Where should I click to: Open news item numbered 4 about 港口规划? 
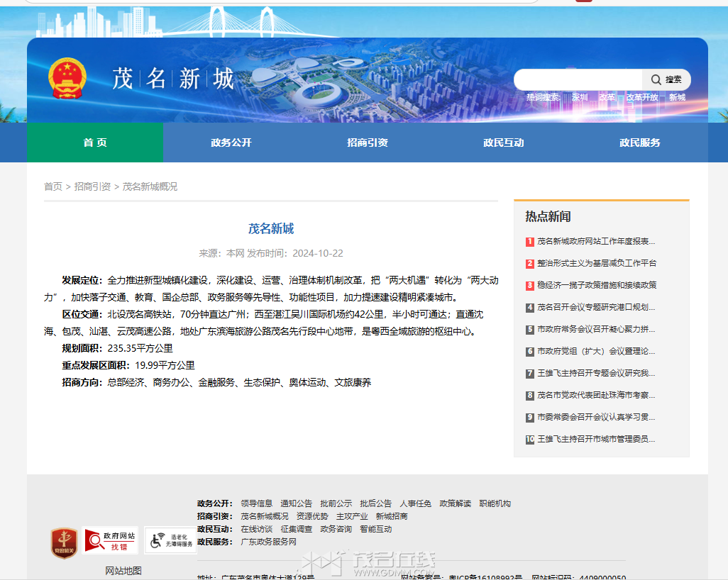[x=595, y=308]
